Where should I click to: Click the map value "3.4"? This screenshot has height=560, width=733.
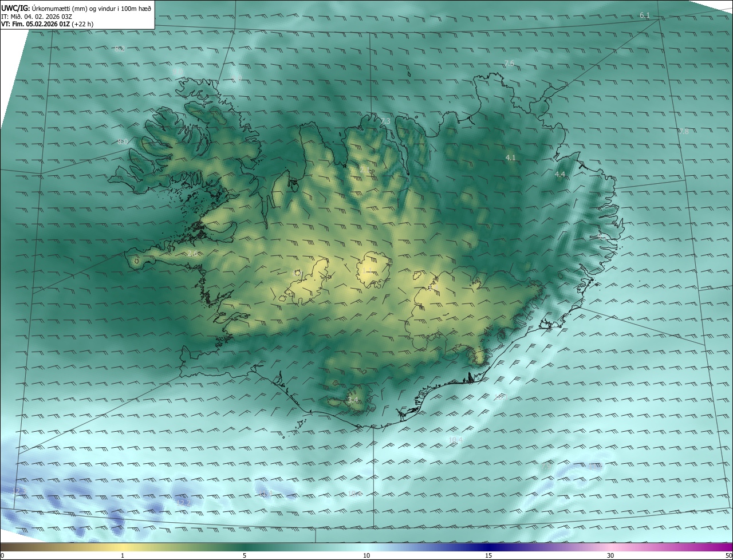353,400
